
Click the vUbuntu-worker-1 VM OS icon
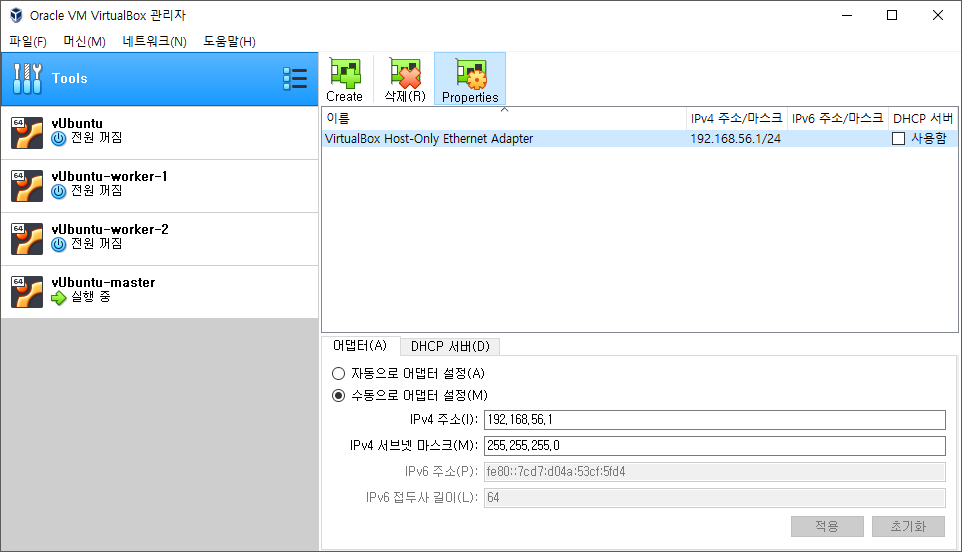[x=27, y=186]
